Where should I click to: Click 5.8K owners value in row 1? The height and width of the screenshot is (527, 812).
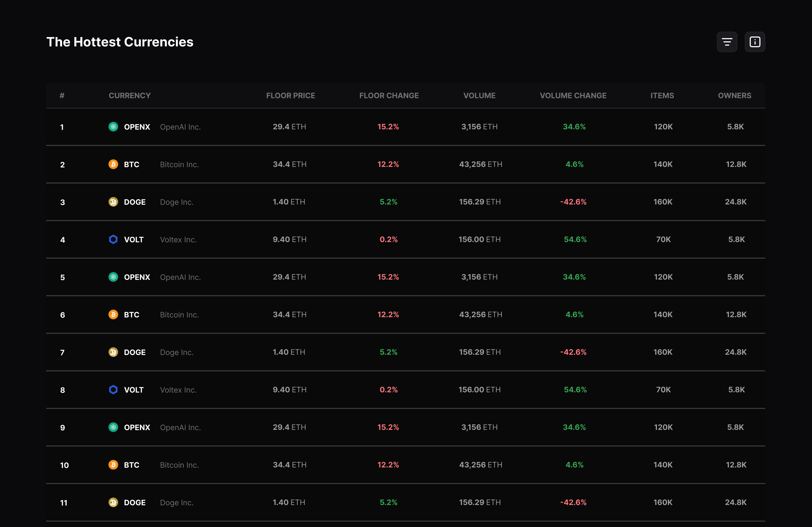[x=735, y=127]
